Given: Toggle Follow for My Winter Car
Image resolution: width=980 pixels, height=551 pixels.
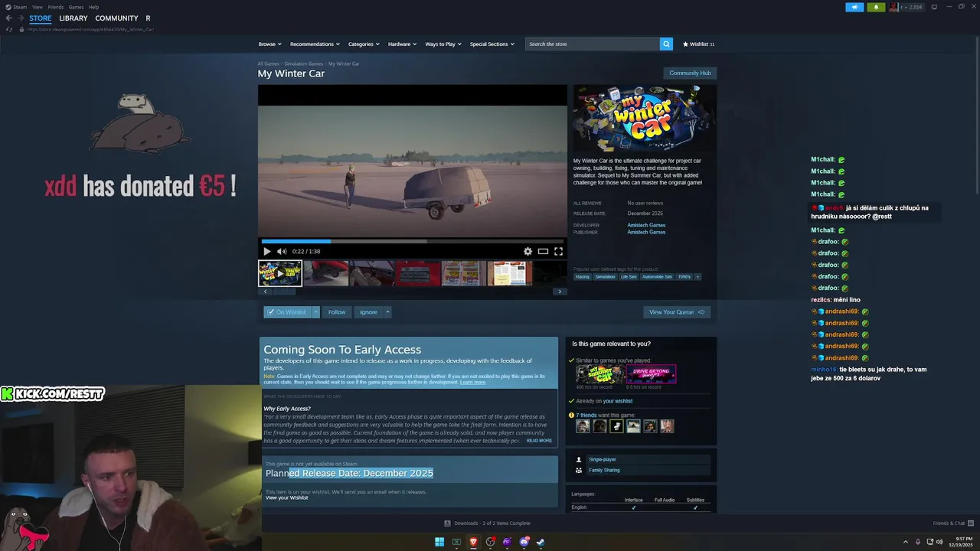Looking at the screenshot, I should (x=337, y=312).
